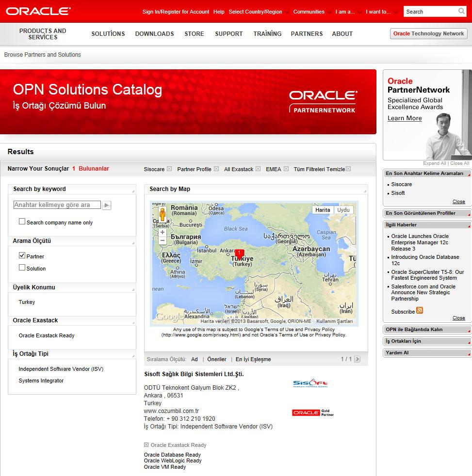Open the Support menu
The height and width of the screenshot is (476, 472).
coord(229,34)
